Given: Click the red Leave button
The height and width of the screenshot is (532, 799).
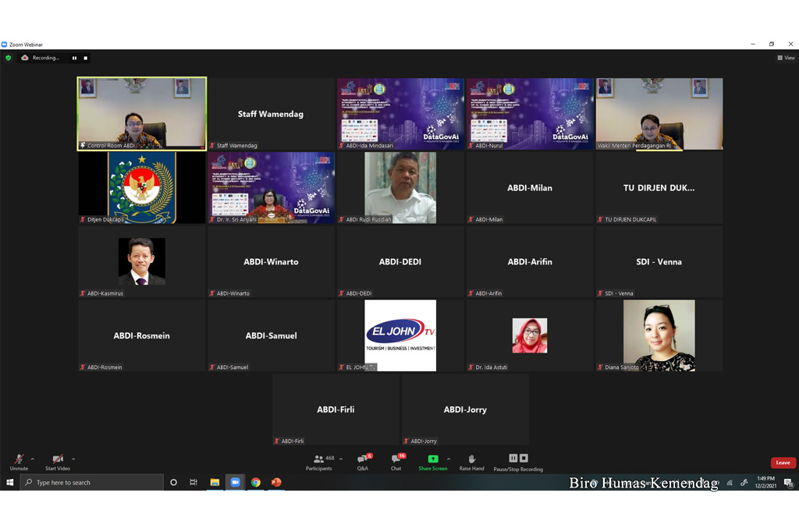Looking at the screenshot, I should click(783, 463).
